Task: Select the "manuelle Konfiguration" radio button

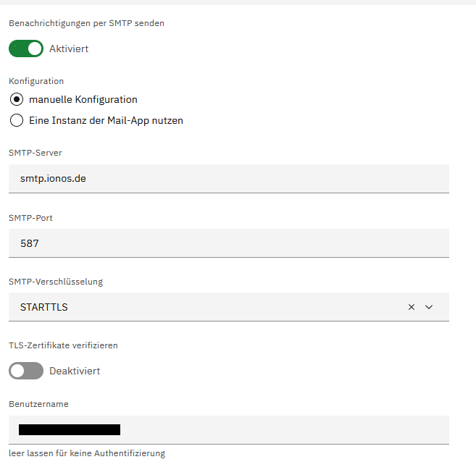Action: click(17, 99)
